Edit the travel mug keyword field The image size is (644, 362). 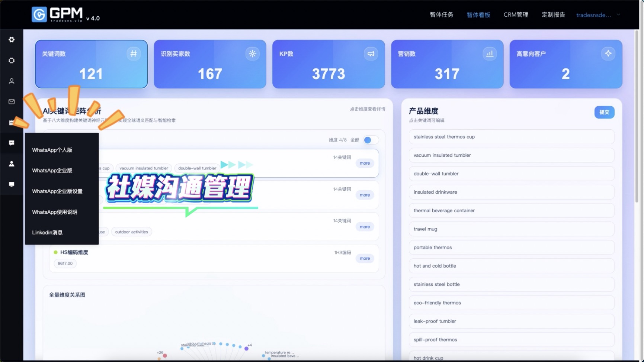pyautogui.click(x=511, y=229)
